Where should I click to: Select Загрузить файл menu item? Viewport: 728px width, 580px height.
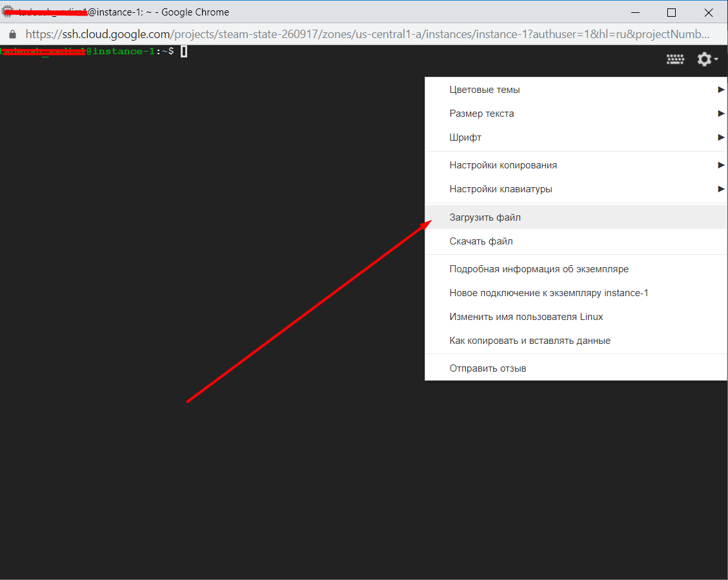tap(576, 217)
